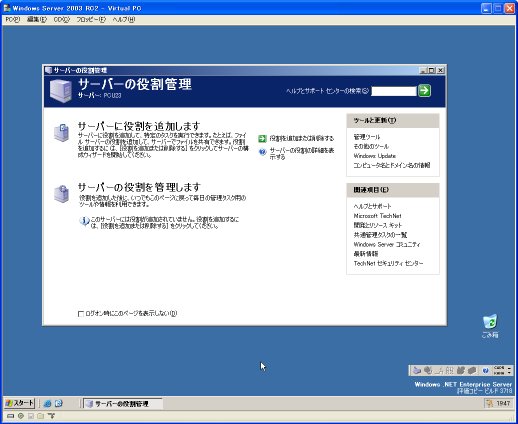Open ヘルプとサポート link
Image resolution: width=518 pixels, height=424 pixels.
372,206
